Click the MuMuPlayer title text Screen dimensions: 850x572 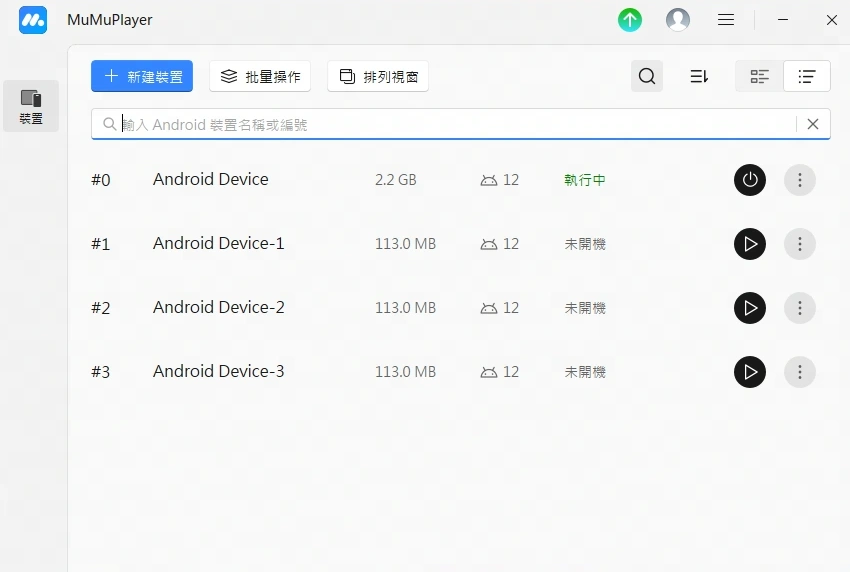(110, 20)
